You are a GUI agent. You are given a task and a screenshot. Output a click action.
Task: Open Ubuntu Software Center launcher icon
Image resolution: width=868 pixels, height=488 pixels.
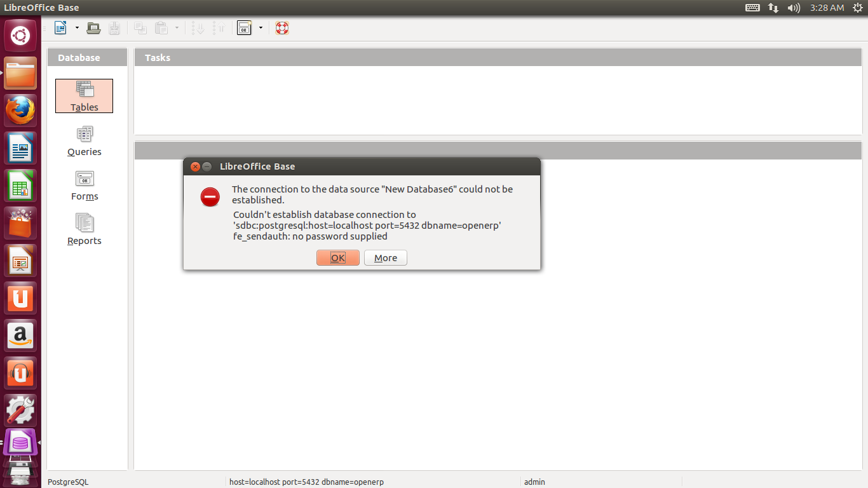point(20,224)
